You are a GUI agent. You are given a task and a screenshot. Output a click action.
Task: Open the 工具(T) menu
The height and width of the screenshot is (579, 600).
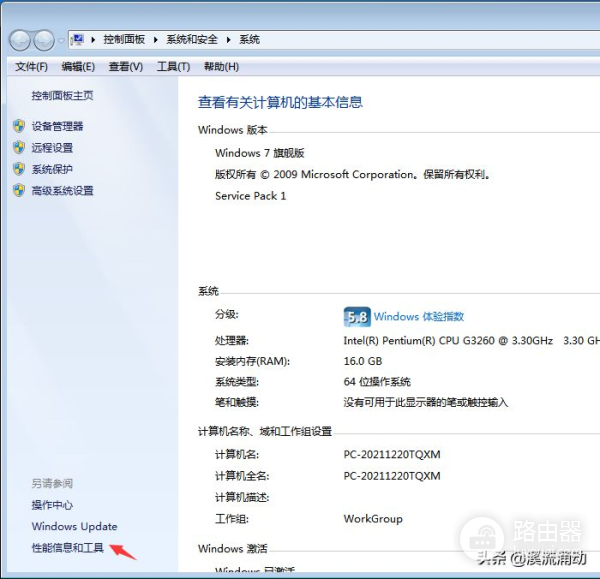[x=173, y=67]
